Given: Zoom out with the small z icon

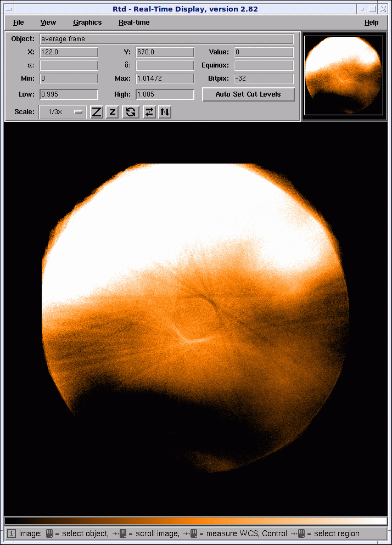Looking at the screenshot, I should pos(112,112).
